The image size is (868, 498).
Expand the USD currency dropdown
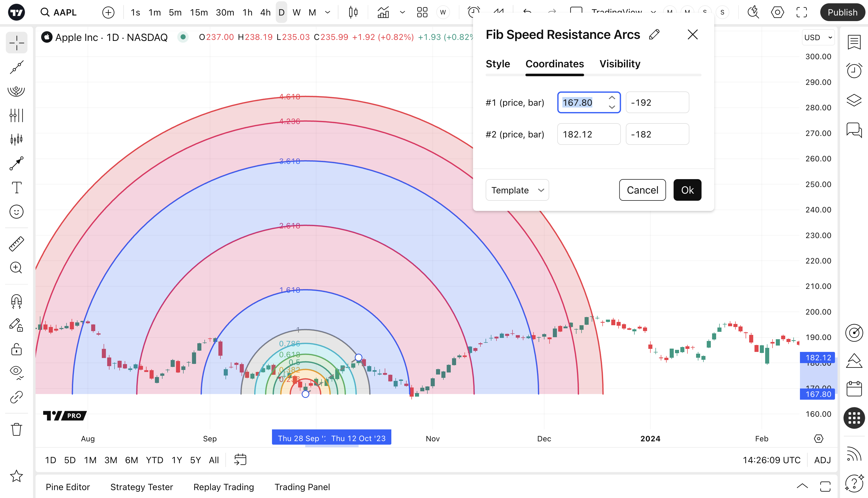(818, 38)
